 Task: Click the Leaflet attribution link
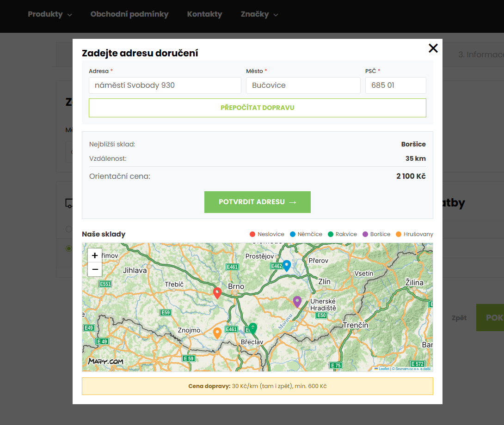pos(383,369)
